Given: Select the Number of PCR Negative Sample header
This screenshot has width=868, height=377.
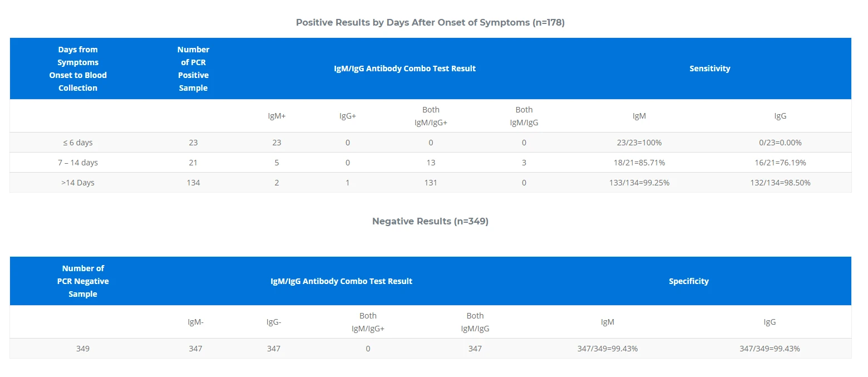Looking at the screenshot, I should [x=83, y=281].
